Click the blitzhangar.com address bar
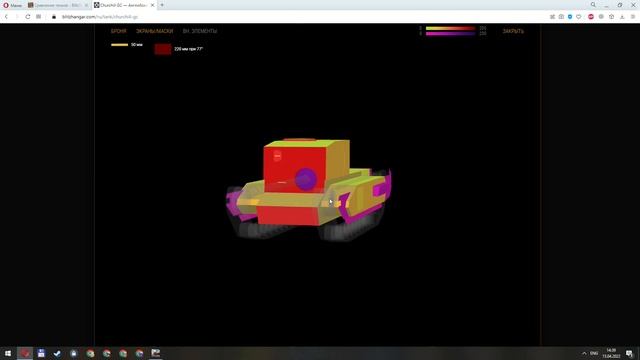The height and width of the screenshot is (360, 640). pyautogui.click(x=100, y=17)
